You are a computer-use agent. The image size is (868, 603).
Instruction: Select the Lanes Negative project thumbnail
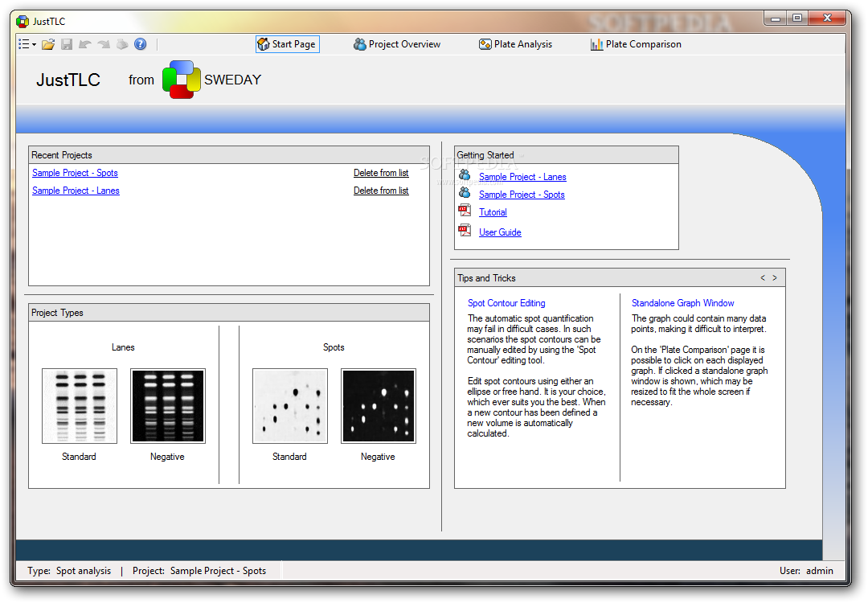[x=168, y=406]
